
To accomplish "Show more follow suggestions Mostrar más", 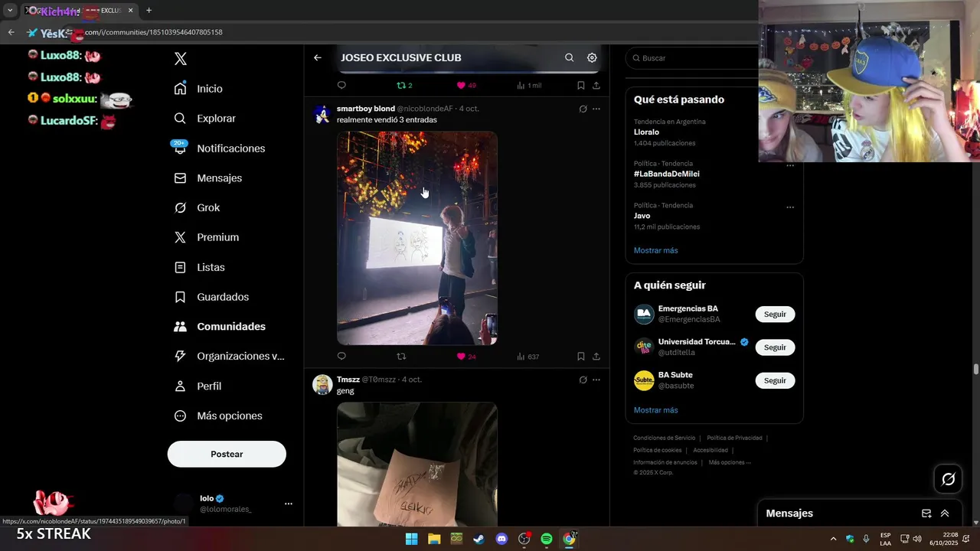I will click(655, 410).
